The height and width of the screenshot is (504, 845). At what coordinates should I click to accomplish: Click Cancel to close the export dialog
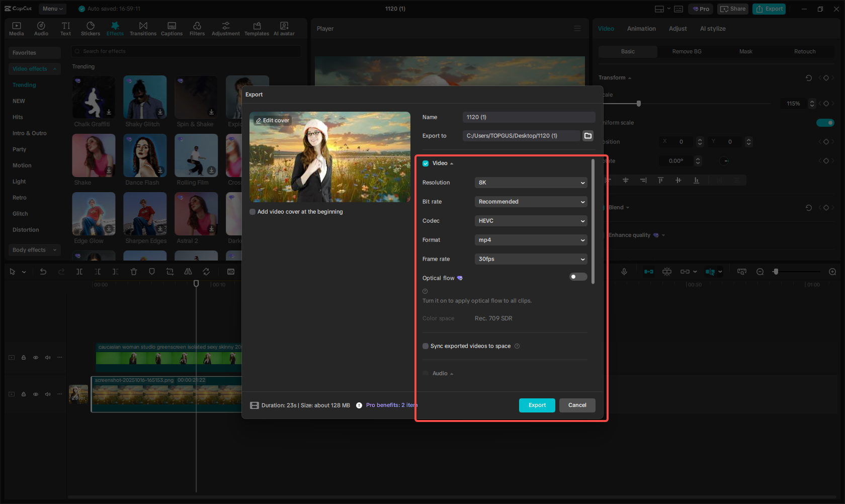pos(577,405)
